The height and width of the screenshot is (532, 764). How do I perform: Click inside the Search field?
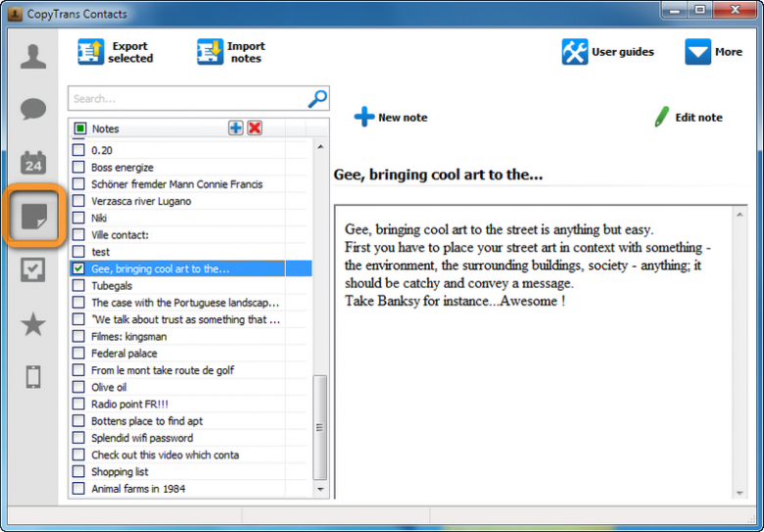coord(186,99)
